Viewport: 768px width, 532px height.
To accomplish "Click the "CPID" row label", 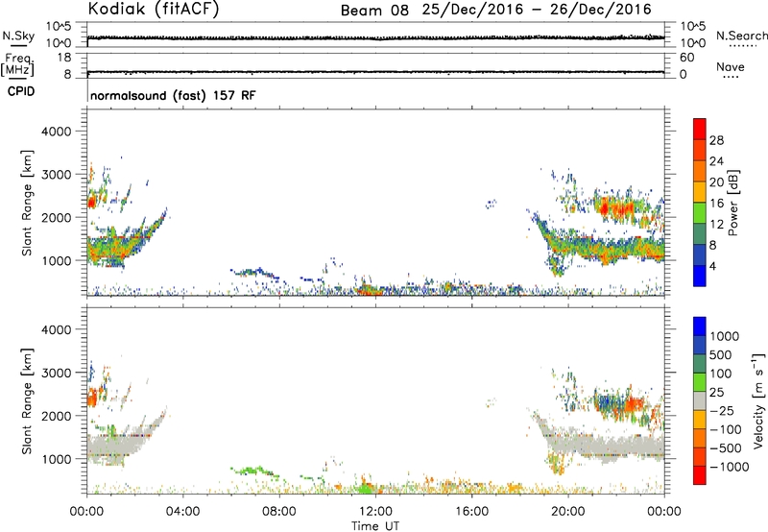I will [21, 91].
